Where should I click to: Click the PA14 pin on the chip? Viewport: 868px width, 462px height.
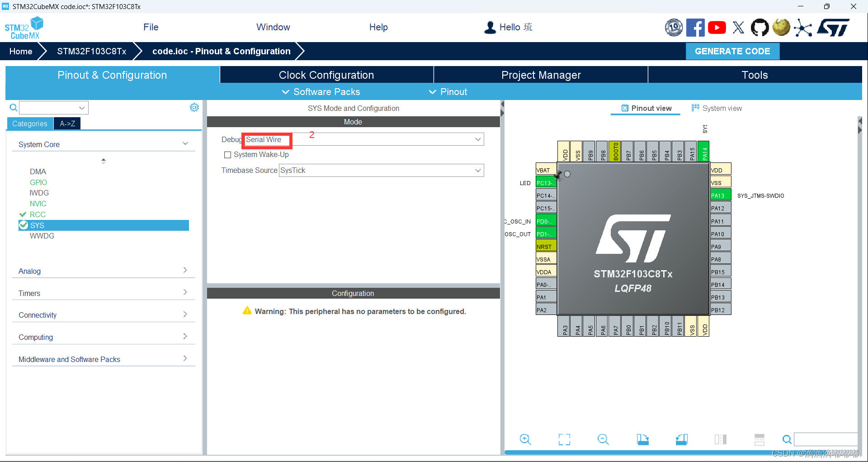[703, 152]
